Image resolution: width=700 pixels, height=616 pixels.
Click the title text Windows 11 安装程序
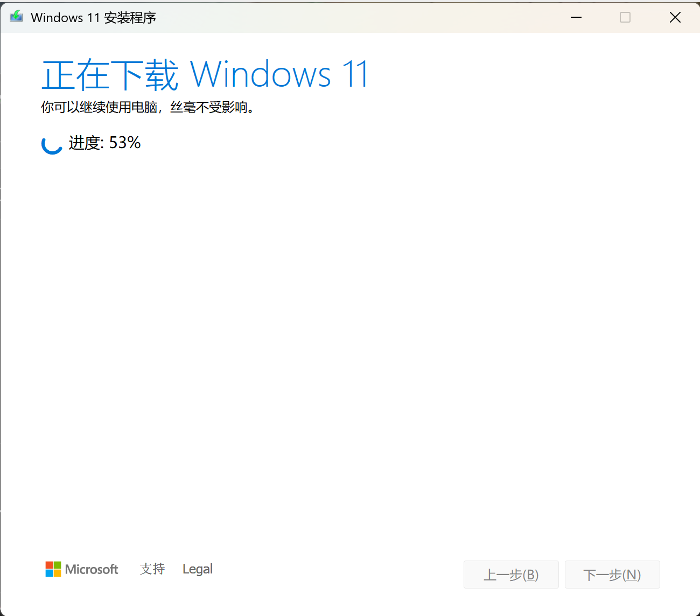pos(94,17)
